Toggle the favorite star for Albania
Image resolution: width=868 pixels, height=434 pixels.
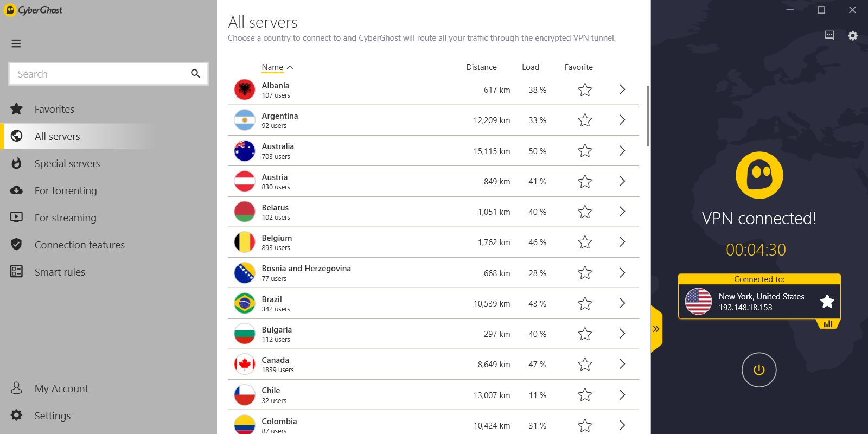tap(585, 90)
